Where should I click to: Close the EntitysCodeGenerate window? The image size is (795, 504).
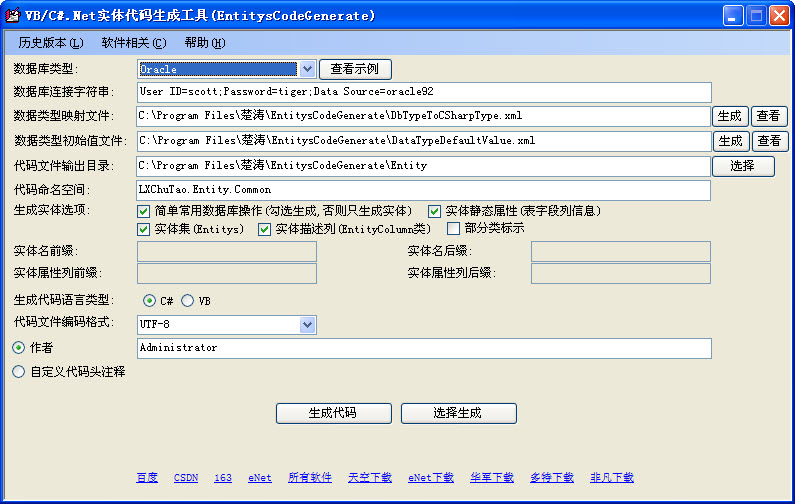coord(779,16)
